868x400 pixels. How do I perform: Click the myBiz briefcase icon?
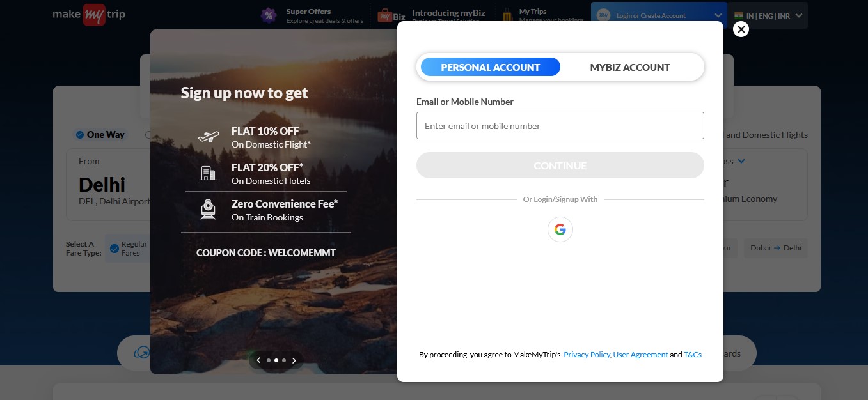[387, 15]
